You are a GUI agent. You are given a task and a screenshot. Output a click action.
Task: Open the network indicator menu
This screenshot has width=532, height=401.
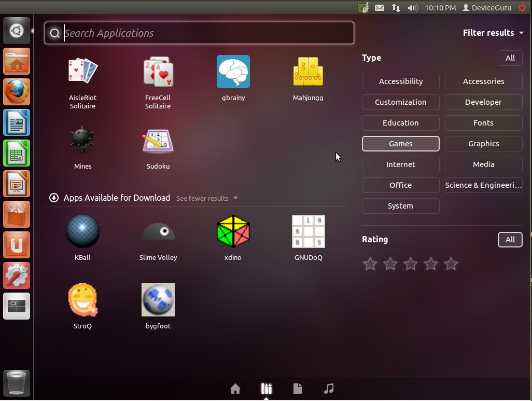pyautogui.click(x=396, y=7)
